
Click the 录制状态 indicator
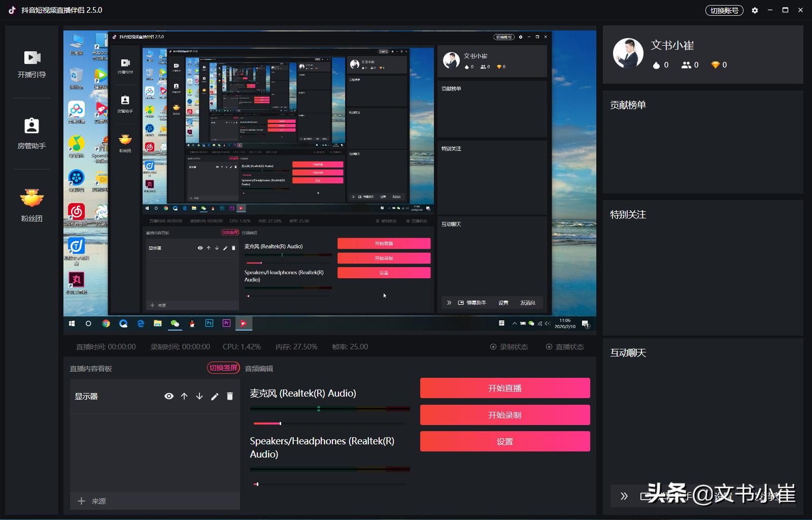[x=509, y=347]
